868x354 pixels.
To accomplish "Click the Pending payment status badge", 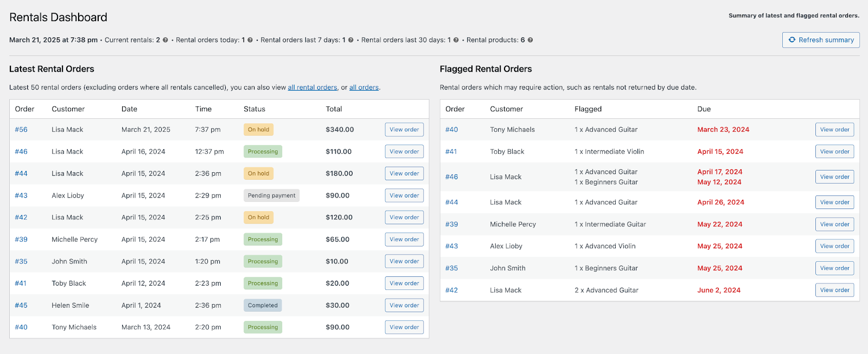I will (x=271, y=195).
